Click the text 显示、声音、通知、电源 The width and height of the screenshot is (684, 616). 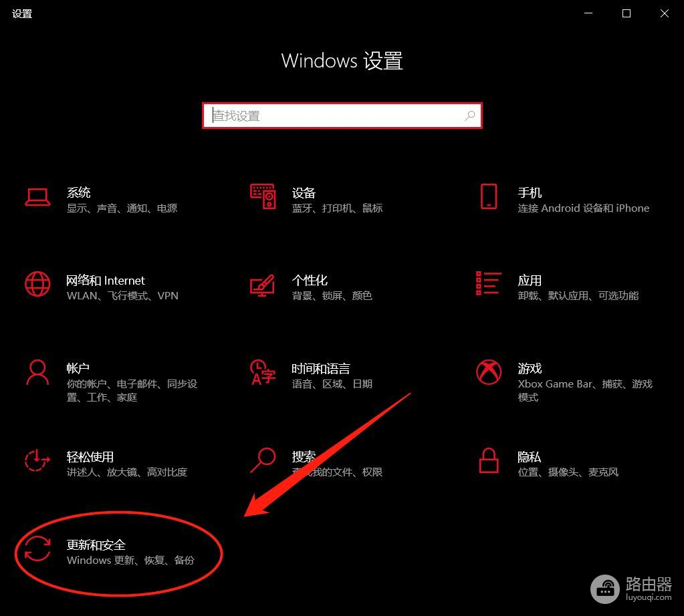click(x=122, y=208)
